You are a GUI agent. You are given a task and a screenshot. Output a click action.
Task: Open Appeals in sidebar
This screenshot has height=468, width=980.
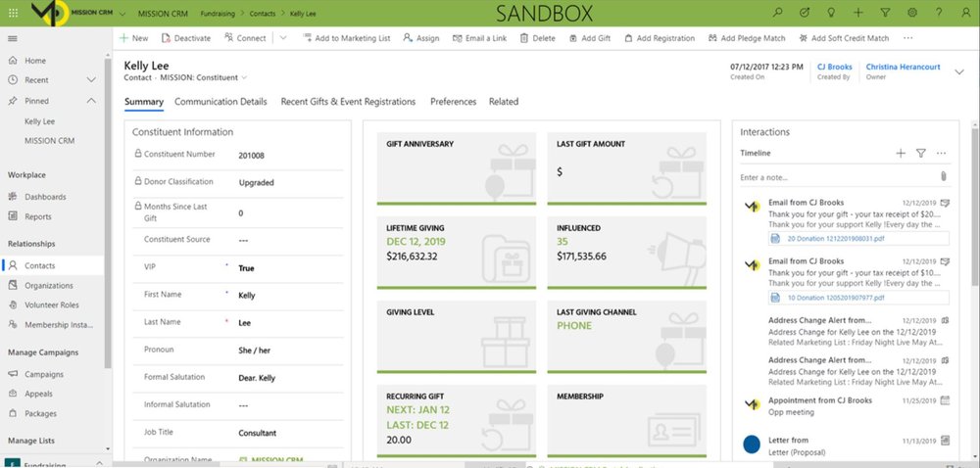pyautogui.click(x=39, y=394)
